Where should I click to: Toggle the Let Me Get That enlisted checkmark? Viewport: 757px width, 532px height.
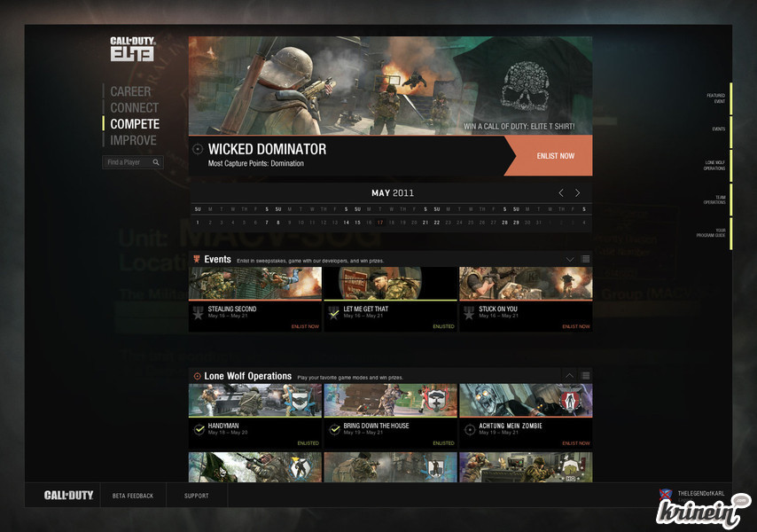333,313
